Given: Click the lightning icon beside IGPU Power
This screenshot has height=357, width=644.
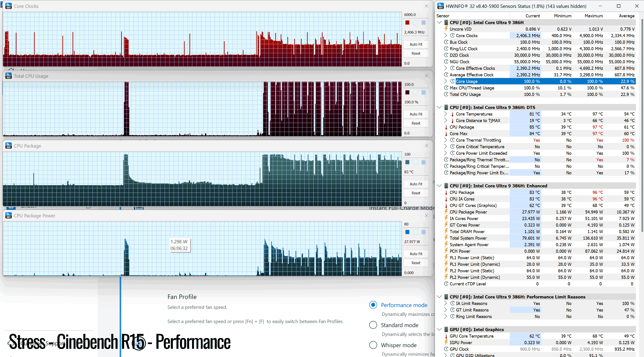Looking at the screenshot, I should click(x=446, y=343).
